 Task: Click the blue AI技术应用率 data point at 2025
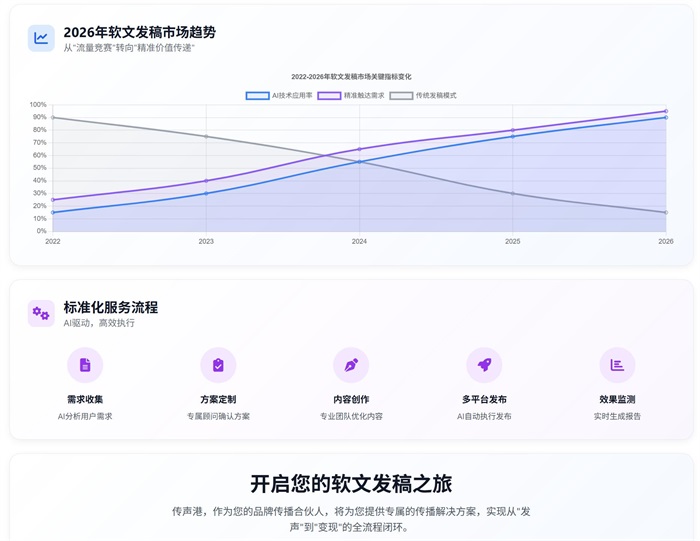pyautogui.click(x=513, y=136)
